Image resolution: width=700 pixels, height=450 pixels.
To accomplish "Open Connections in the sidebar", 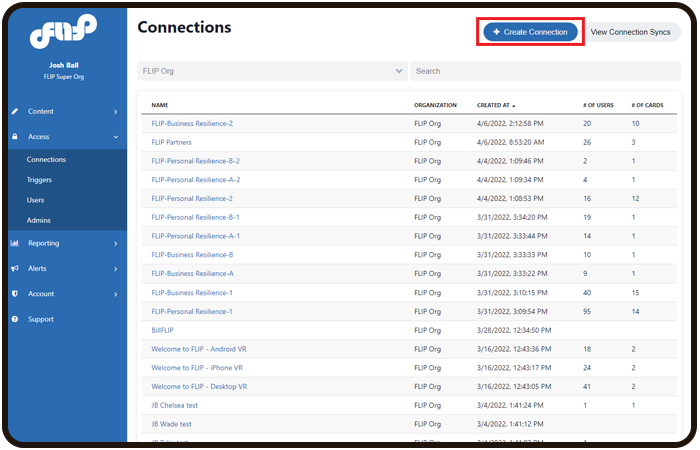I will click(x=46, y=159).
